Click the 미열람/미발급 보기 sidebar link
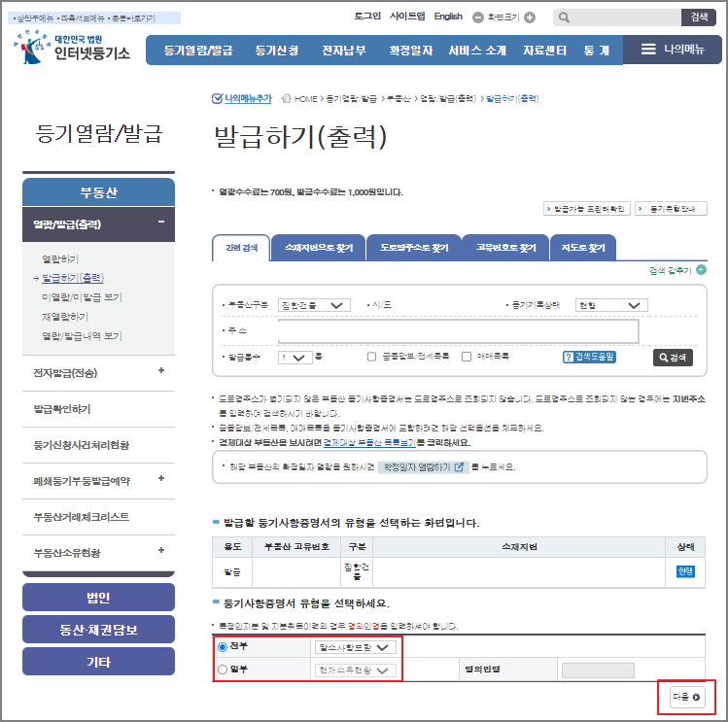 pos(82,297)
